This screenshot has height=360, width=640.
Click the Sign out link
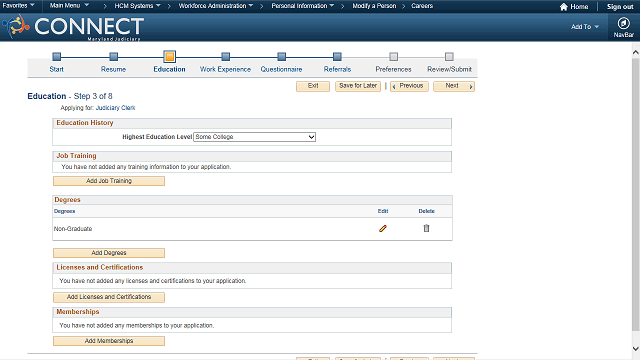pos(620,7)
